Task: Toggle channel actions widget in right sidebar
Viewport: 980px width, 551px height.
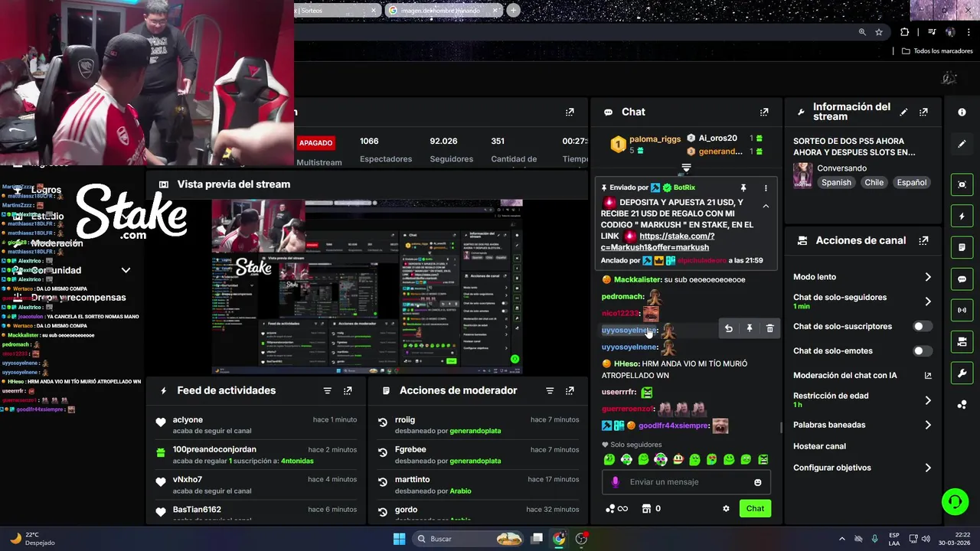Action: [962, 341]
